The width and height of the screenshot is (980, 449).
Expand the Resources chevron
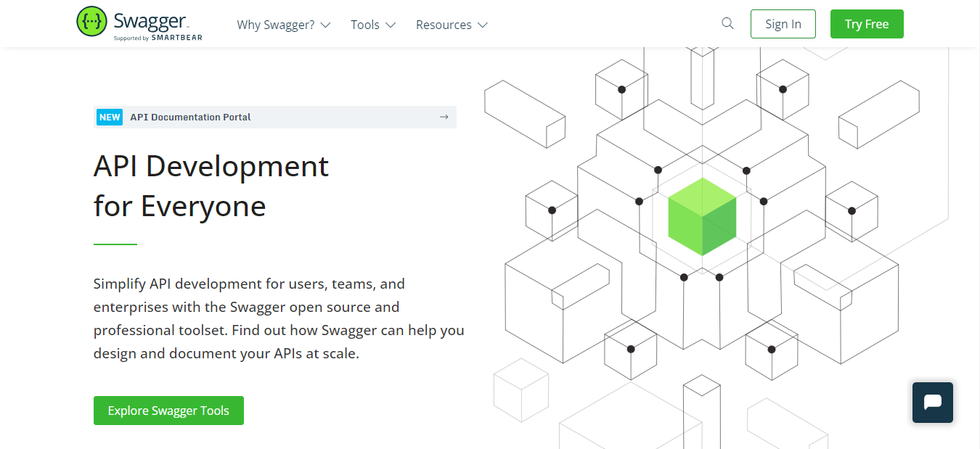pyautogui.click(x=485, y=25)
